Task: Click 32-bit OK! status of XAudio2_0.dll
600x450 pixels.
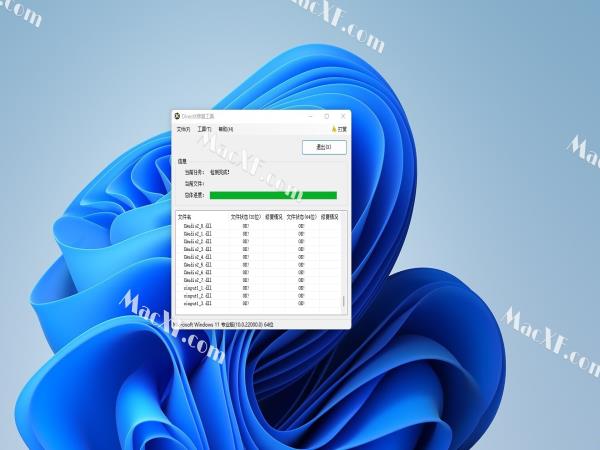Action: pos(246,226)
